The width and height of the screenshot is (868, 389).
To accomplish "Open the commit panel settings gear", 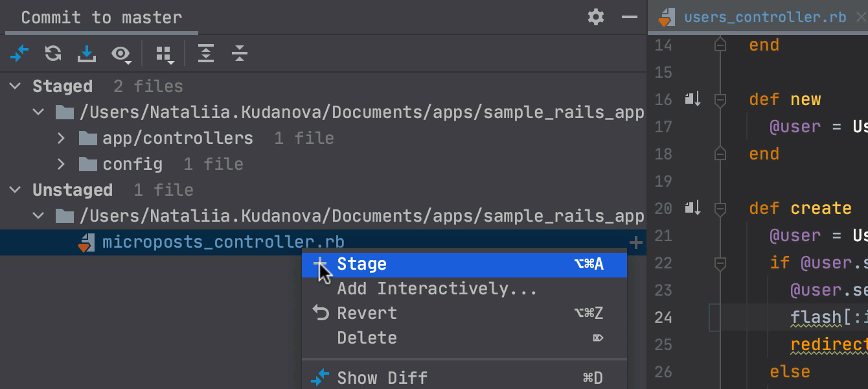I will point(595,18).
